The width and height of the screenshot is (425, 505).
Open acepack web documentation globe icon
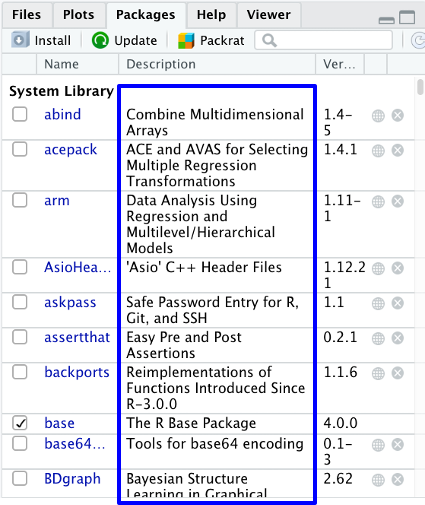click(x=378, y=151)
